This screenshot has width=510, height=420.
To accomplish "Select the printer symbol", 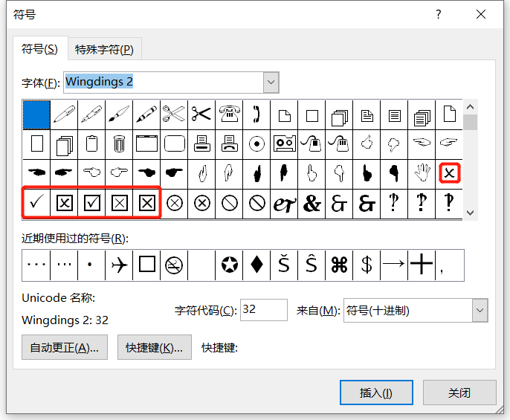I will point(201,144).
